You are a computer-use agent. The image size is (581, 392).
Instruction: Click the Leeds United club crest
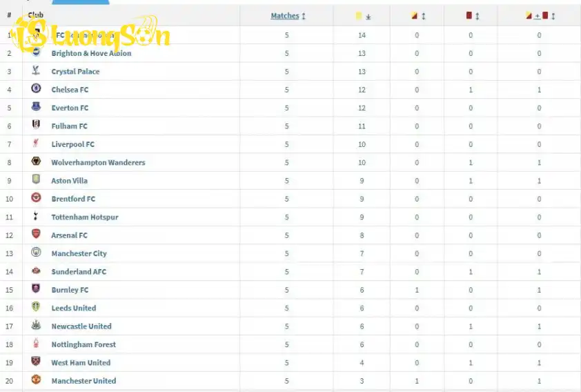[x=36, y=307]
